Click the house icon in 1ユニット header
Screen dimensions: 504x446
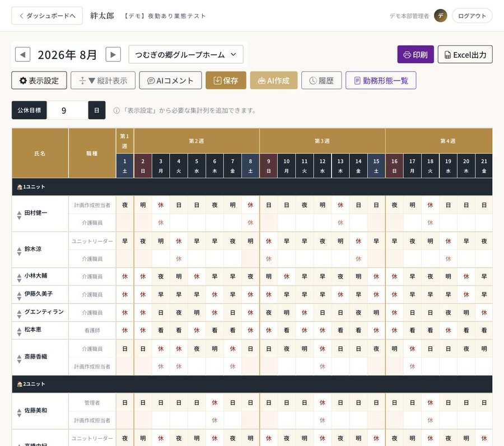[x=20, y=186]
